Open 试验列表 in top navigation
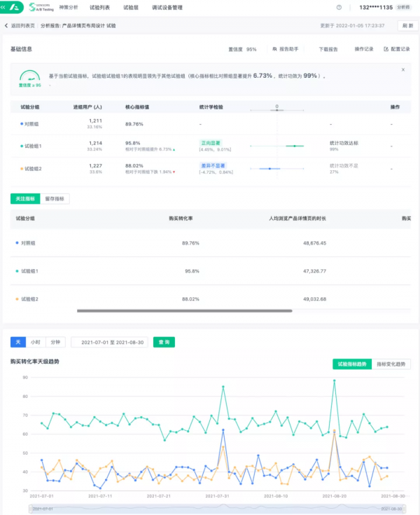The height and width of the screenshot is (515, 420). tap(100, 8)
